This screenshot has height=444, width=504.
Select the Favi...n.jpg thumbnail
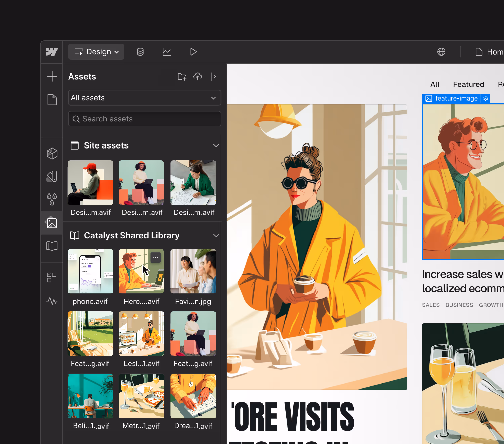pos(193,271)
